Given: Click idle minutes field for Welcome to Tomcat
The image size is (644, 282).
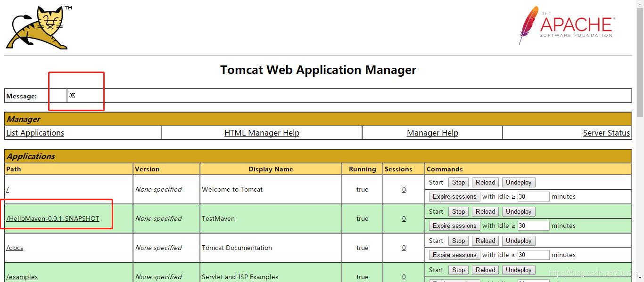Looking at the screenshot, I should point(533,196).
